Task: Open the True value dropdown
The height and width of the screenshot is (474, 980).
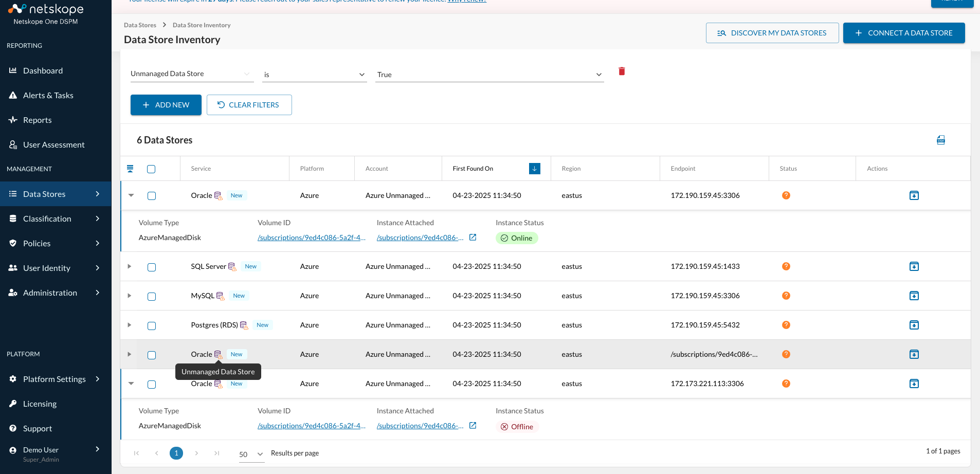Action: tap(489, 75)
